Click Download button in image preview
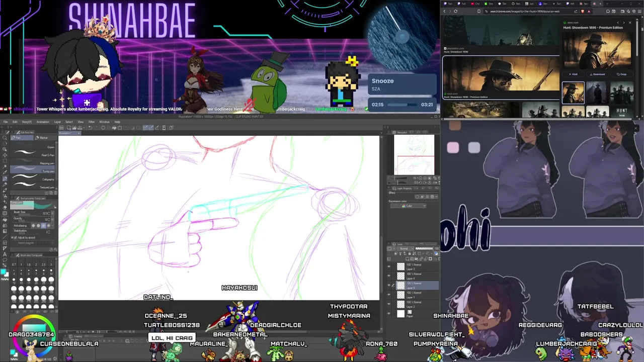This screenshot has height=362, width=644. point(597,74)
